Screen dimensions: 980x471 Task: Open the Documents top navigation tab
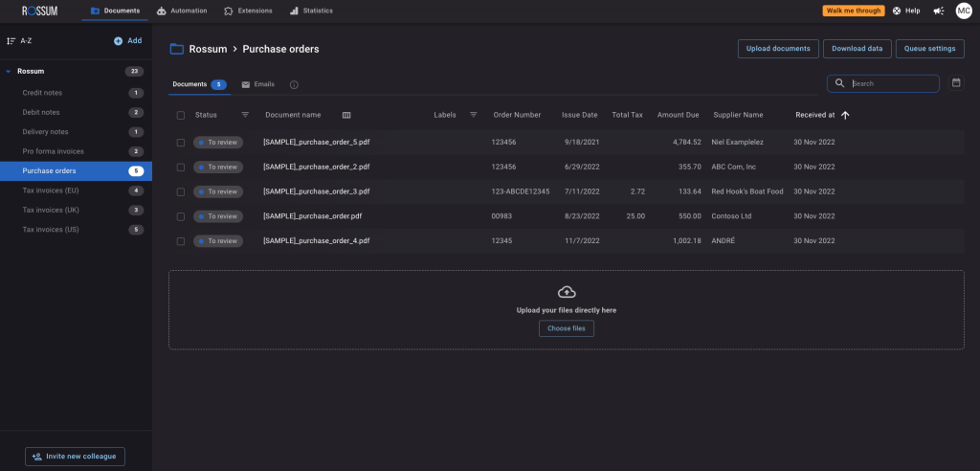pos(115,11)
